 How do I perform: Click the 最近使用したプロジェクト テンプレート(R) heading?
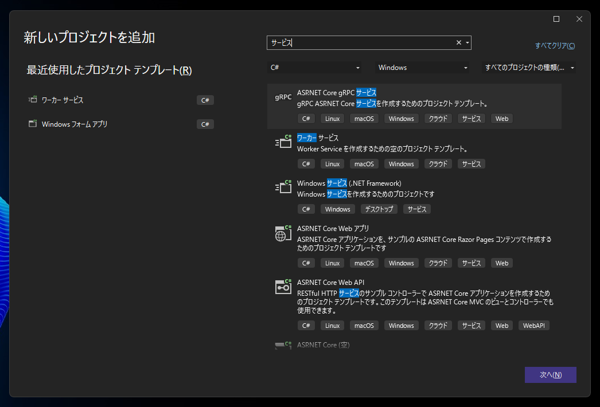tap(109, 70)
